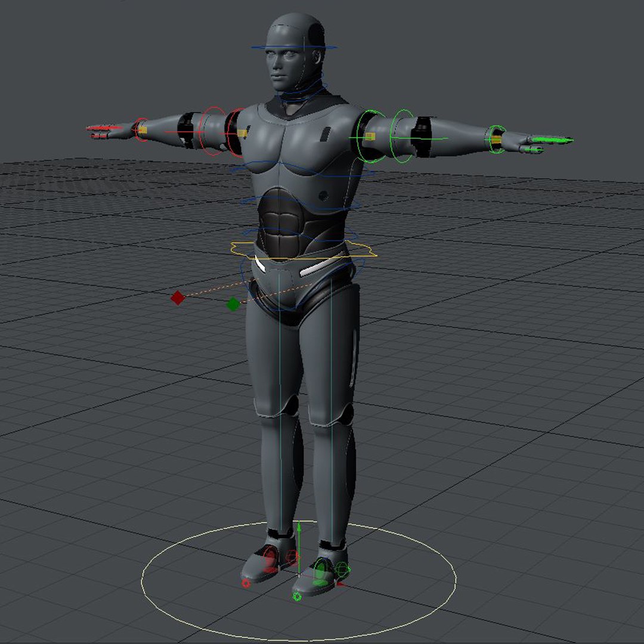Pick the red foot shape controller
The image size is (644, 644).
tap(270, 560)
